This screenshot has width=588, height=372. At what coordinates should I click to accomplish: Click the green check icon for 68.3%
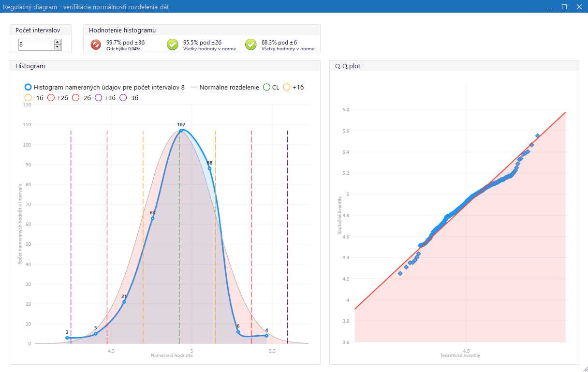(250, 45)
